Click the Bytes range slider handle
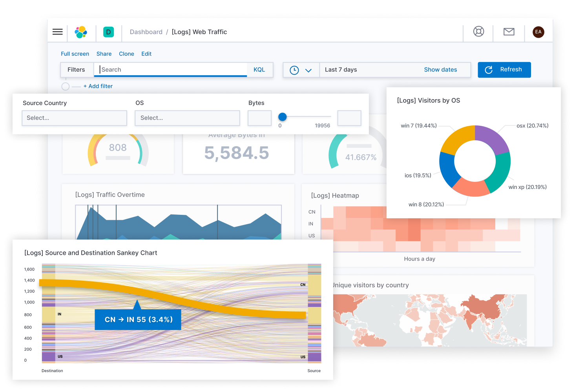 [x=283, y=116]
